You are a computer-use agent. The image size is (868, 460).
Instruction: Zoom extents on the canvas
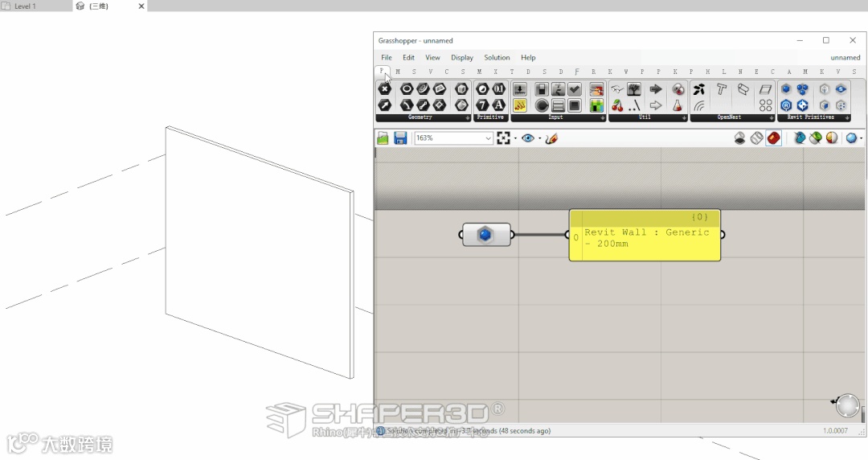(x=503, y=138)
